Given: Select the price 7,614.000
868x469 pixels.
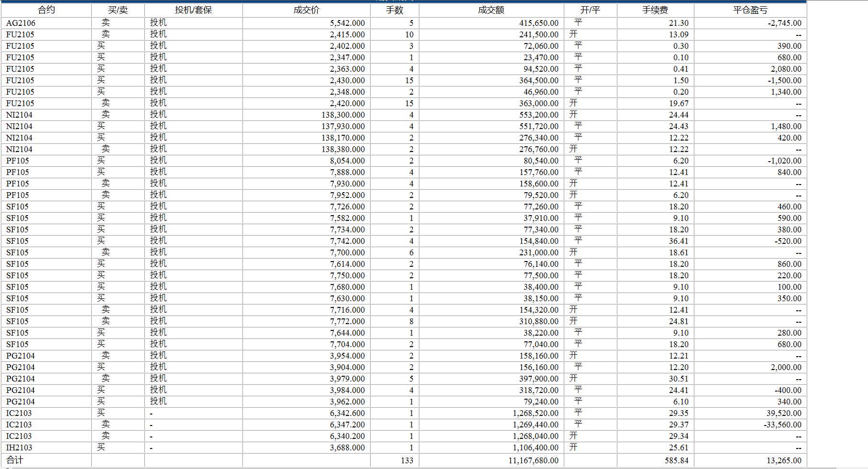Looking at the screenshot, I should point(347,264).
